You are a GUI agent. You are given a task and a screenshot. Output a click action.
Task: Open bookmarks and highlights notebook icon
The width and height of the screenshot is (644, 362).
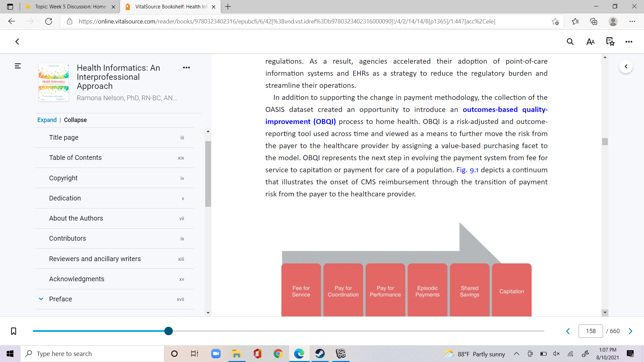pos(610,42)
